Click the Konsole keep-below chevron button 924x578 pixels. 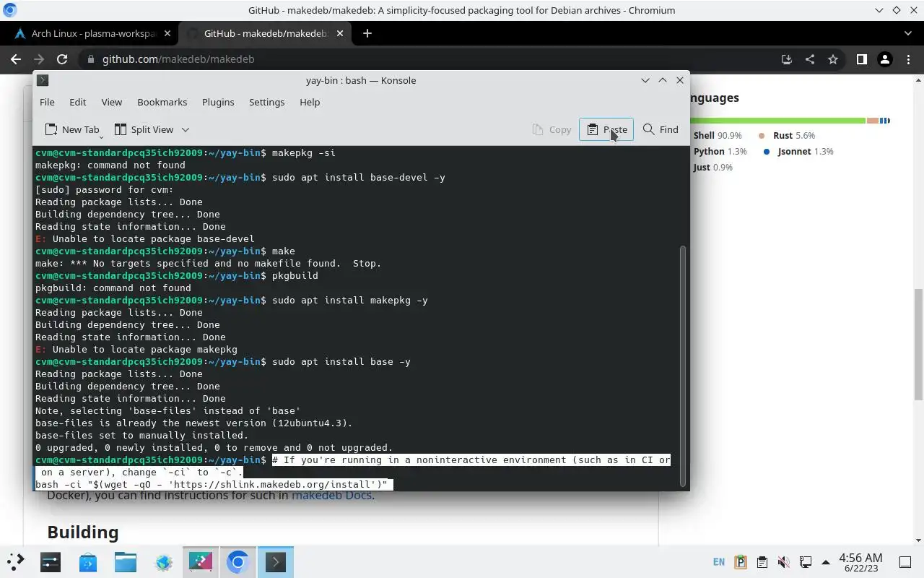click(x=645, y=80)
